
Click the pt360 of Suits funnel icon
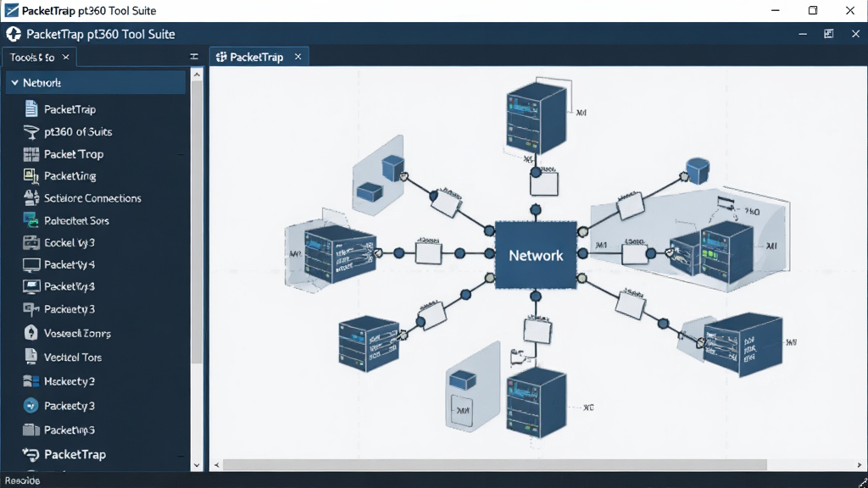[31, 131]
